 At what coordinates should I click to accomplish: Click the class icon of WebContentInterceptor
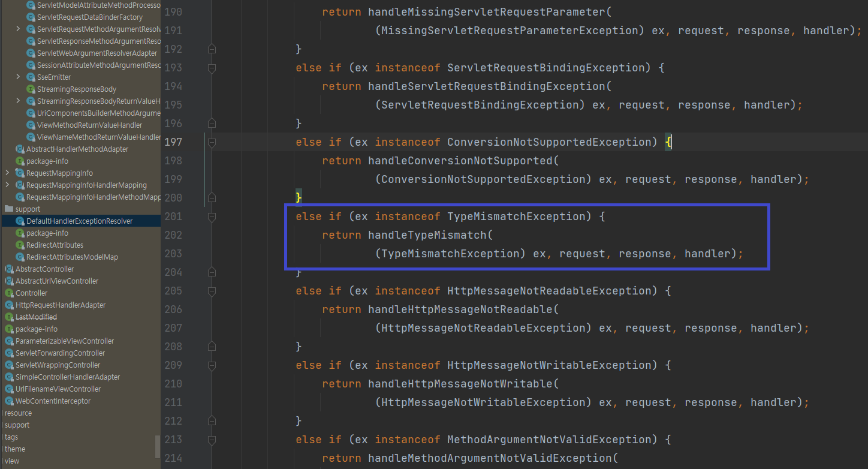pos(10,401)
